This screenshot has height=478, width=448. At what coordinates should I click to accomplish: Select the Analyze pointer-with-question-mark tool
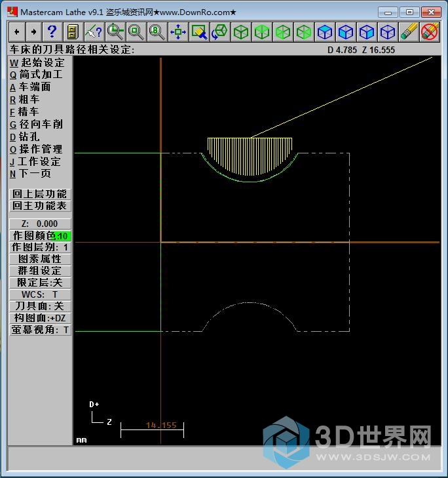pyautogui.click(x=94, y=31)
